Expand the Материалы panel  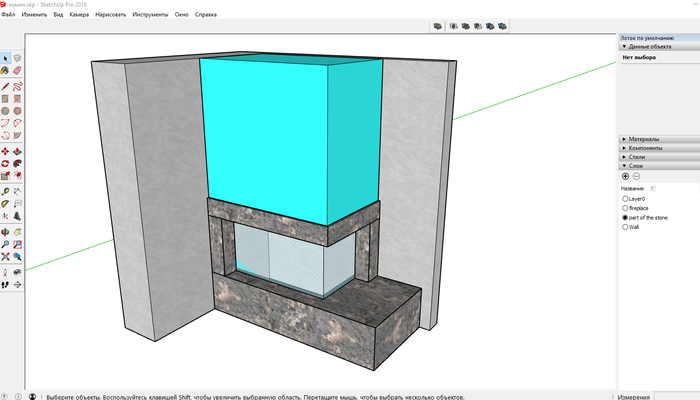(643, 139)
